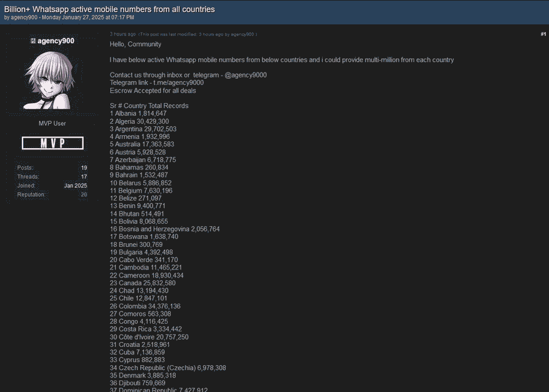Open the Reputation score of 20
This screenshot has width=549, height=392.
coord(84,194)
